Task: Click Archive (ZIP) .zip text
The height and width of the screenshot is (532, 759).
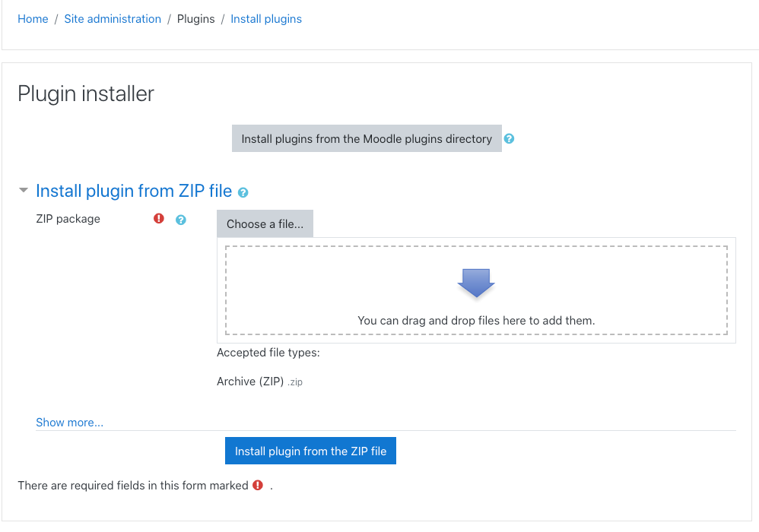Action: click(x=259, y=382)
